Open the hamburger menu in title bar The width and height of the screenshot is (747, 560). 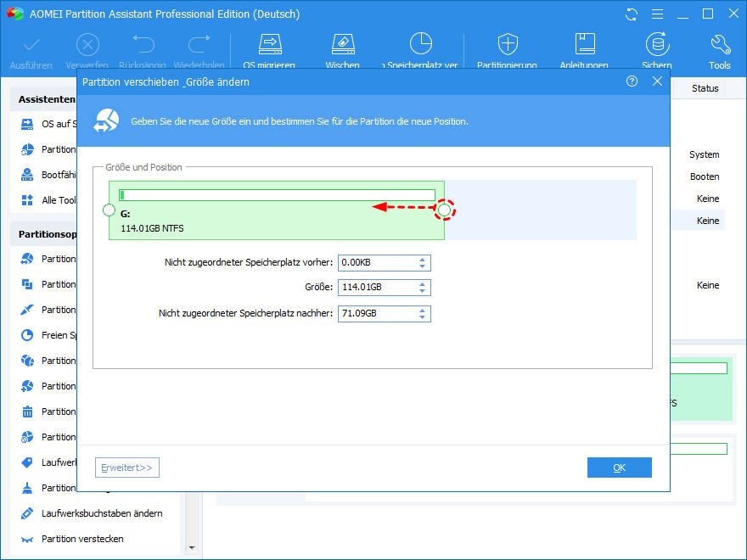[657, 14]
